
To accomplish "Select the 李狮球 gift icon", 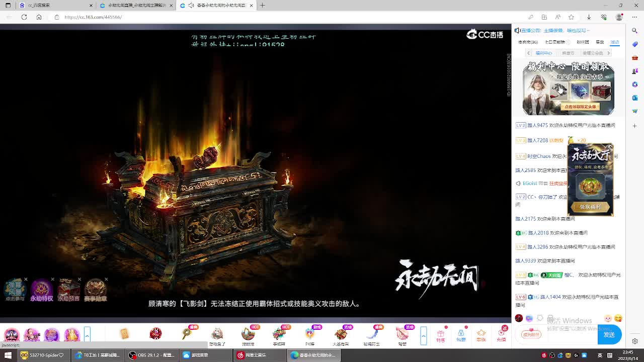I will pyautogui.click(x=279, y=334).
